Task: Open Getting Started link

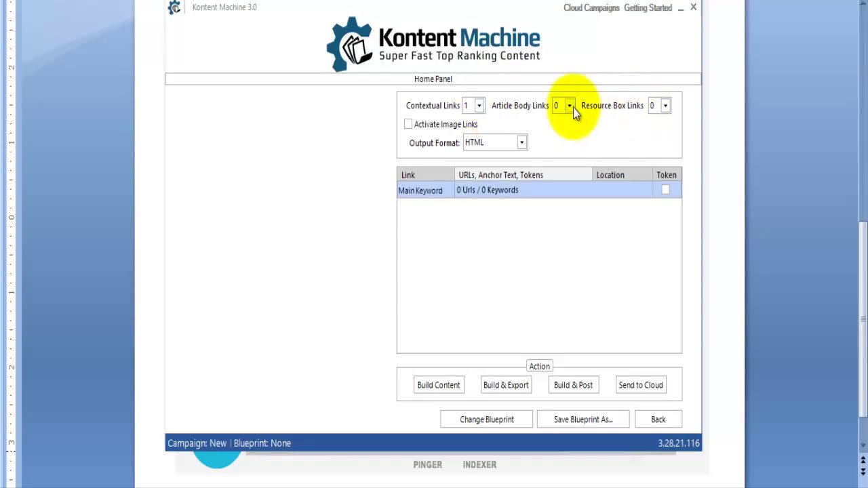Action: (x=648, y=8)
